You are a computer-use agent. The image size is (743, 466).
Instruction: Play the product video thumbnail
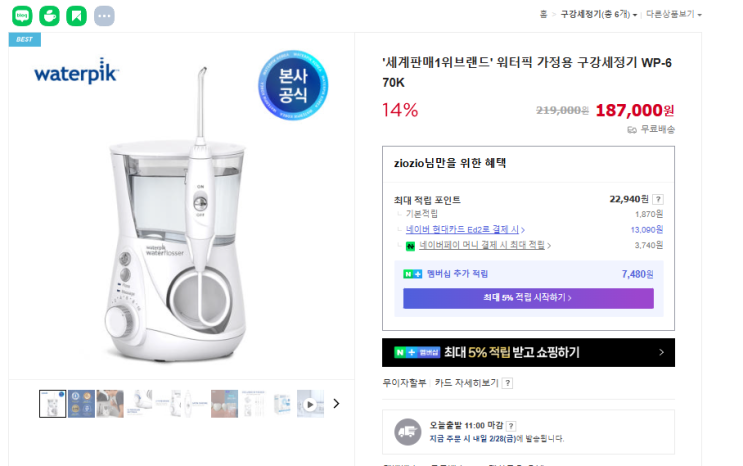[311, 404]
